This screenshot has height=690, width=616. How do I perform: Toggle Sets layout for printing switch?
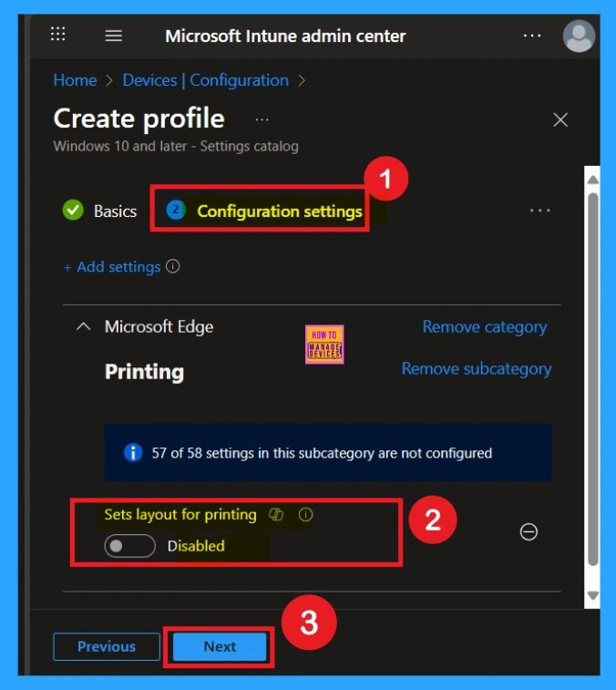point(129,546)
